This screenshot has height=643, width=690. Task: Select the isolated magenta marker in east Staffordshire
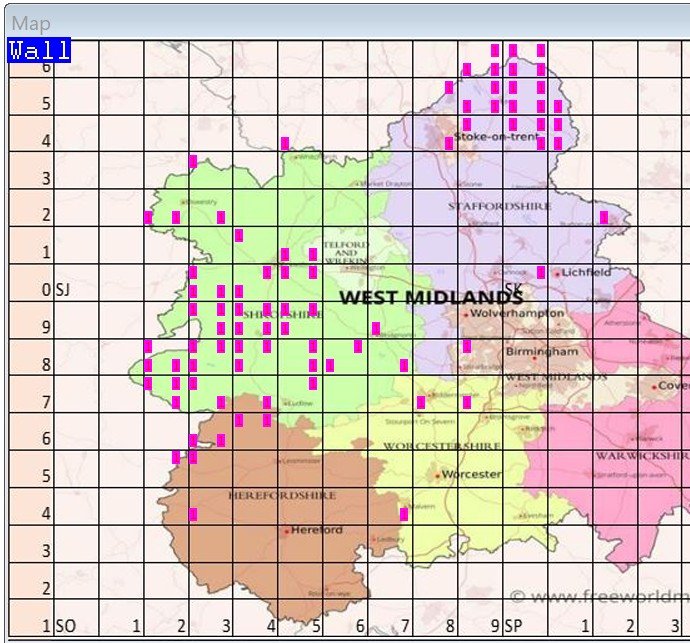pyautogui.click(x=604, y=217)
